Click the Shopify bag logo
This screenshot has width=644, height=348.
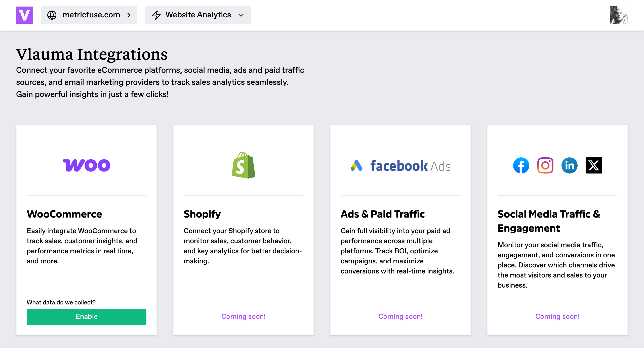coord(244,165)
